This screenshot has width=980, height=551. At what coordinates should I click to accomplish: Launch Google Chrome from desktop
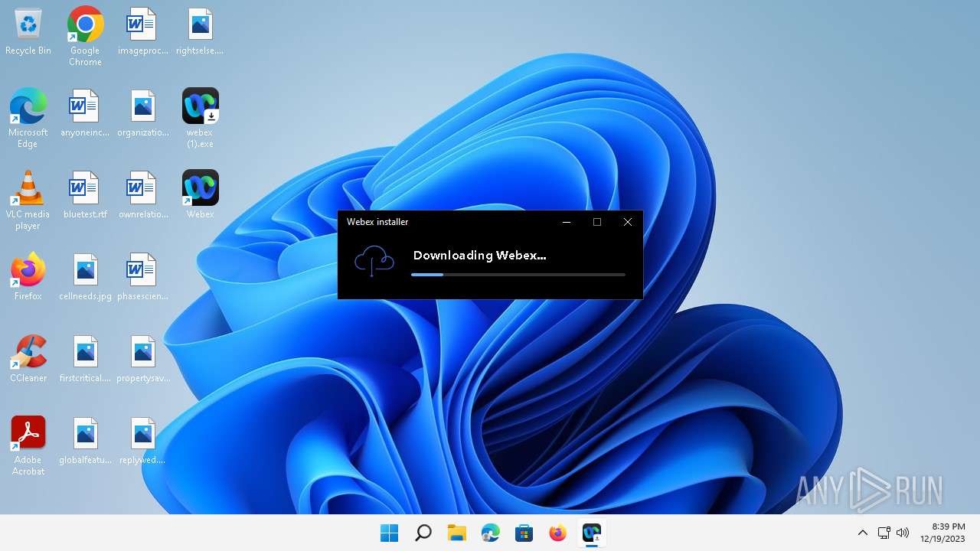[x=85, y=36]
